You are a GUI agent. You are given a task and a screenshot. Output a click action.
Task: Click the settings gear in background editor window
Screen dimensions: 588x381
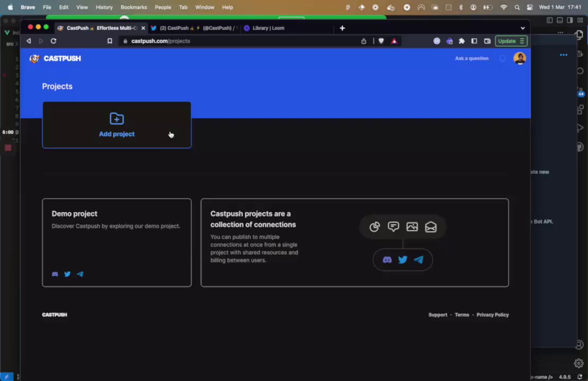[578, 363]
